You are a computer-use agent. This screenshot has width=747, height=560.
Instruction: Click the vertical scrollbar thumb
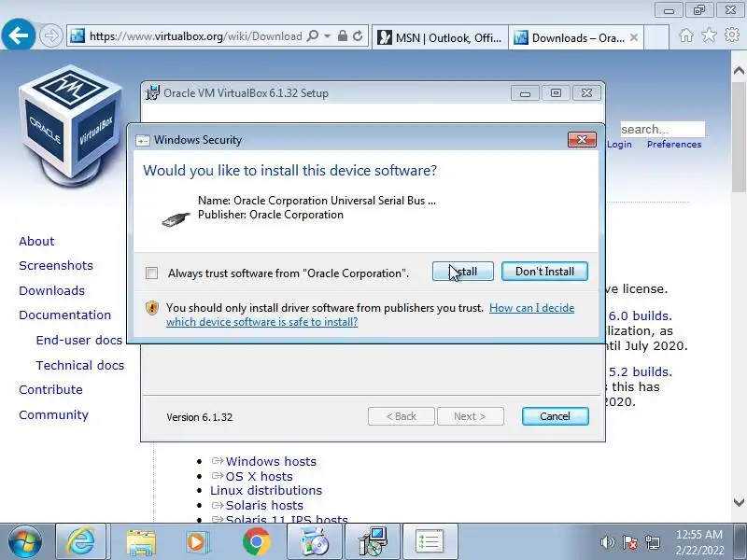pyautogui.click(x=739, y=137)
